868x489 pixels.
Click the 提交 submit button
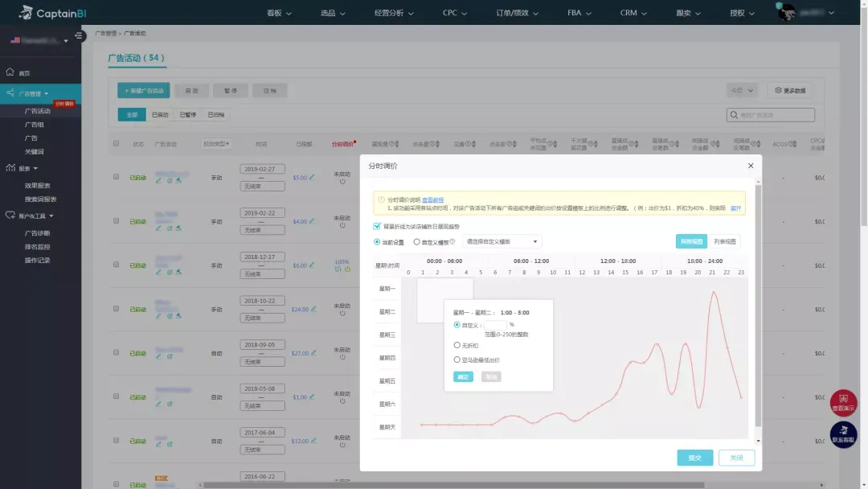point(694,458)
